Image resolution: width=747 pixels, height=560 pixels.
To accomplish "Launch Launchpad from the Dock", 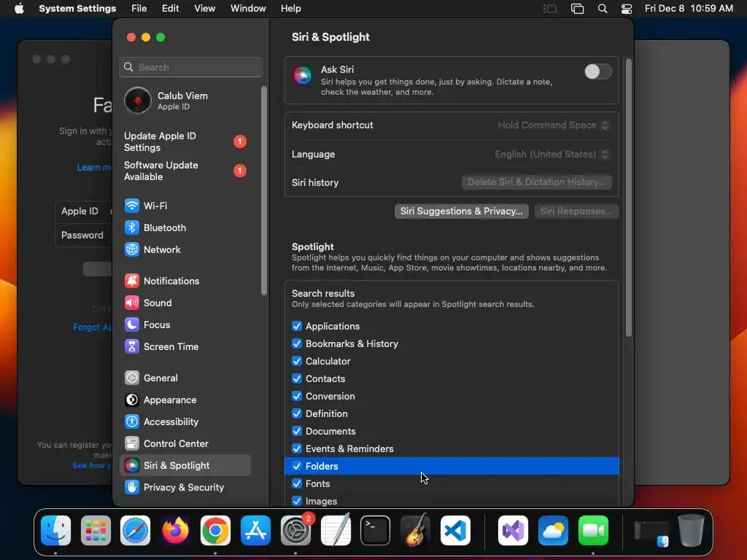I will 96,531.
